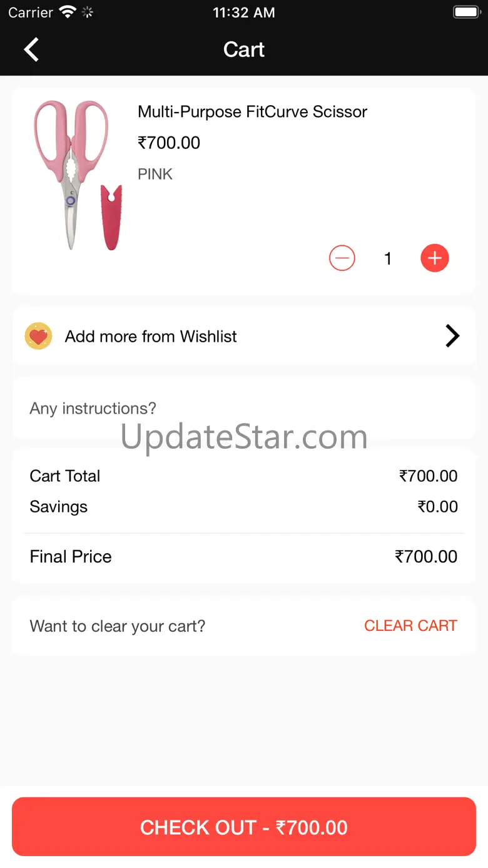The image size is (488, 868).
Task: Tap the battery status icon
Action: (466, 12)
